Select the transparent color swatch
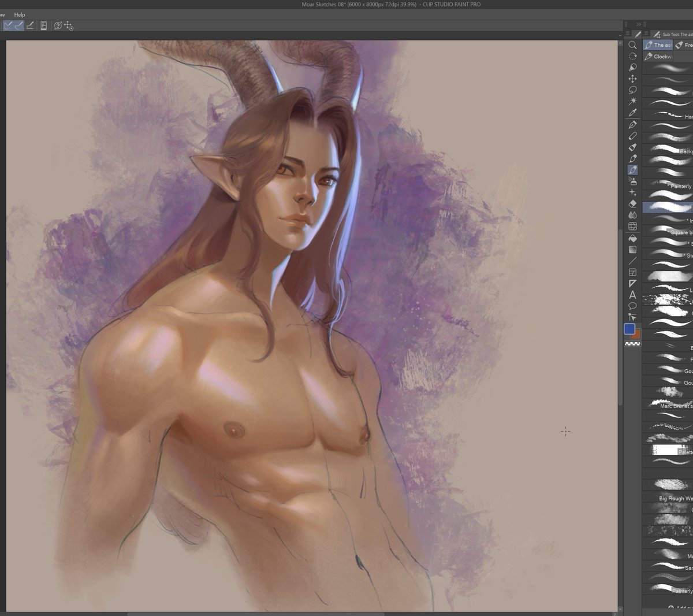 pos(634,343)
